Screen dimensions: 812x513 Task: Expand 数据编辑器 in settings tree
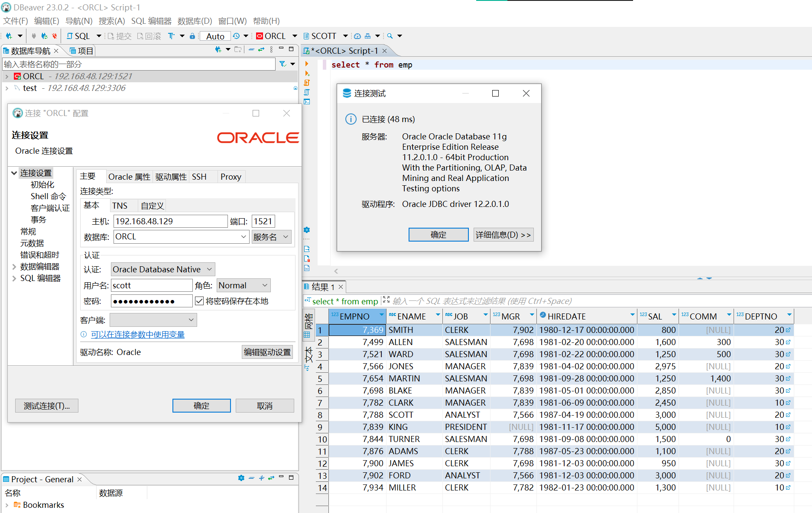[x=14, y=267]
